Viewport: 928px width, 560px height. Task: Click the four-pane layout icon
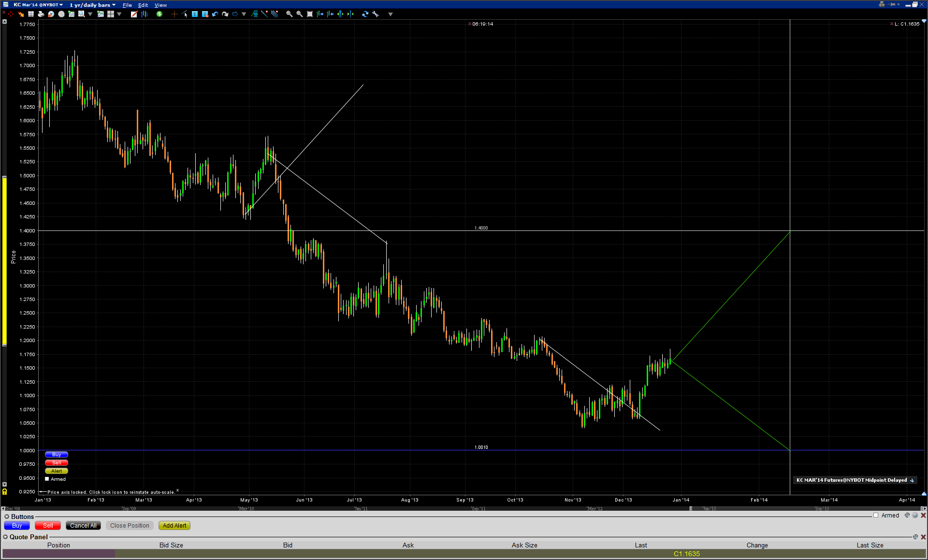[111, 14]
